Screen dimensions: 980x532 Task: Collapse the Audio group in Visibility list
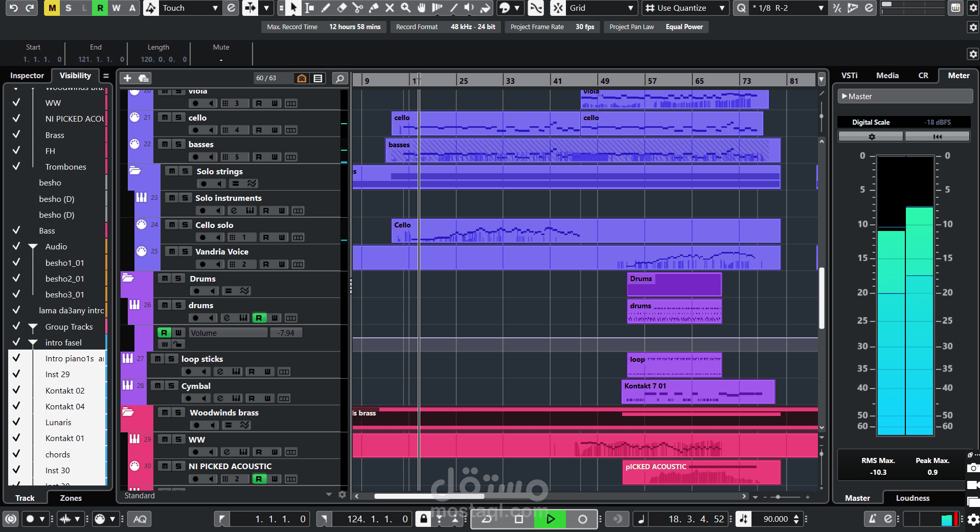(33, 247)
